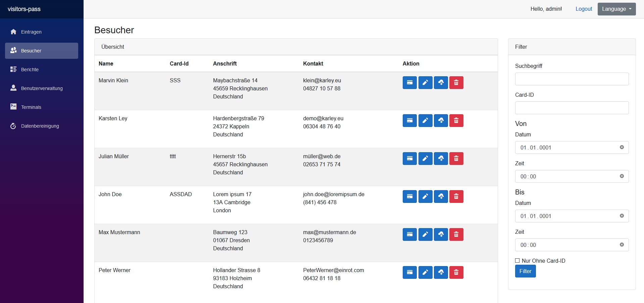
Task: Navigate to Terminals page
Action: point(42,107)
